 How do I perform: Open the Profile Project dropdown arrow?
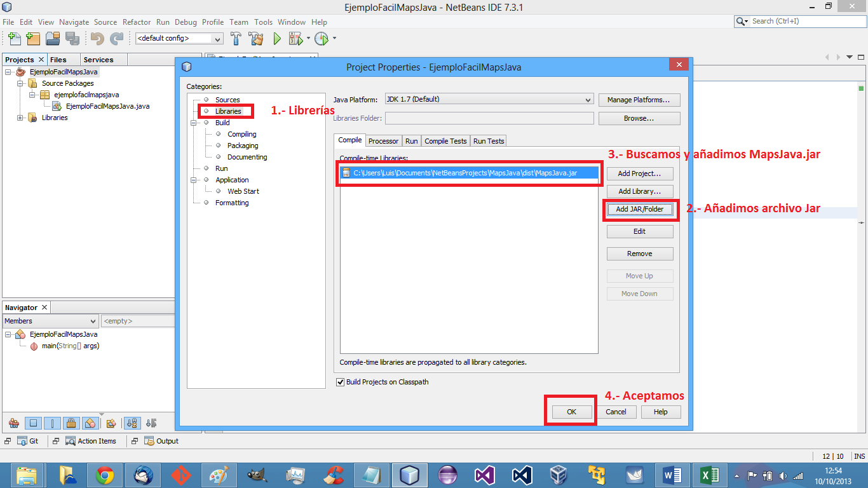point(334,38)
